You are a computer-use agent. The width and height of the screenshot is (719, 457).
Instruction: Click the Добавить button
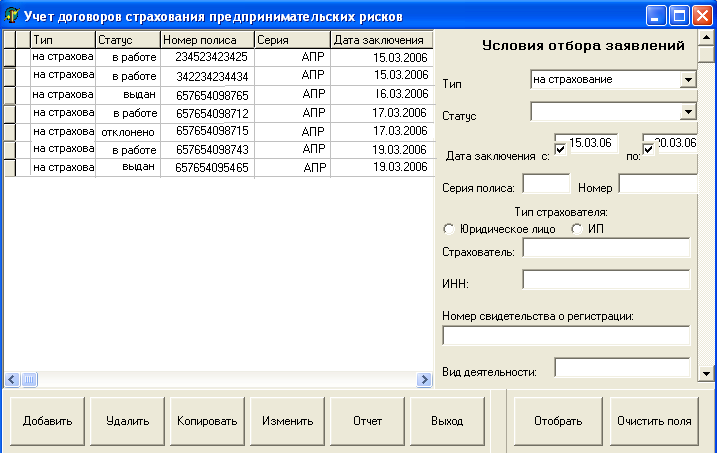tap(48, 420)
